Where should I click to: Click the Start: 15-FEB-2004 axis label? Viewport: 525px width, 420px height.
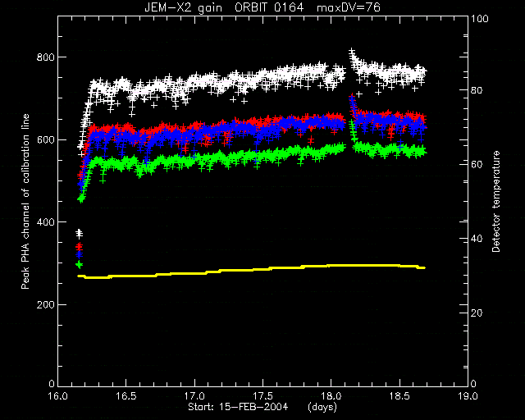click(x=238, y=407)
